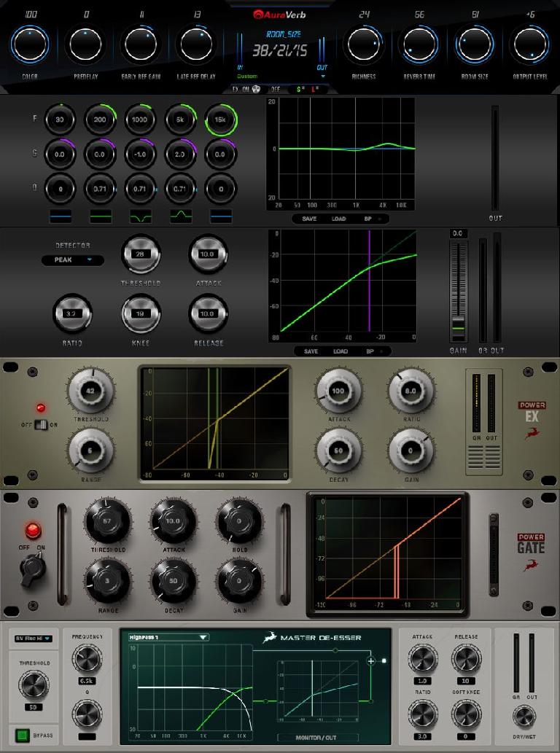
Task: Adjust the Reverb Time knob
Action: (419, 44)
